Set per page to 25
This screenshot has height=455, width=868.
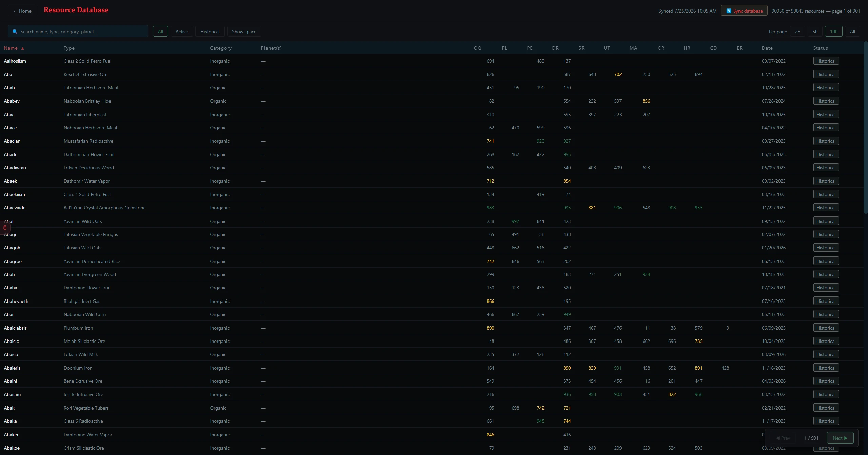pos(797,32)
